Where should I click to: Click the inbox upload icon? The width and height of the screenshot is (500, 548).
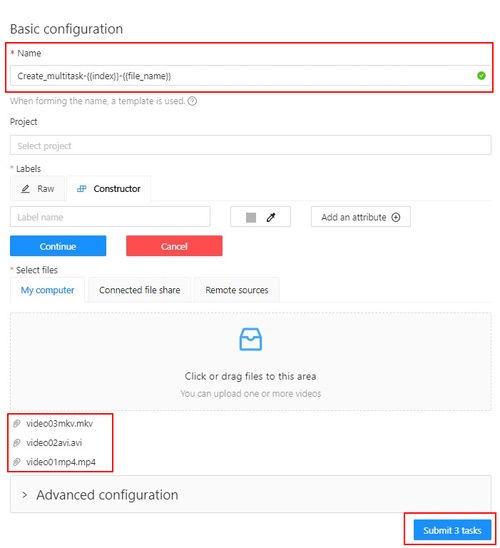(x=251, y=339)
